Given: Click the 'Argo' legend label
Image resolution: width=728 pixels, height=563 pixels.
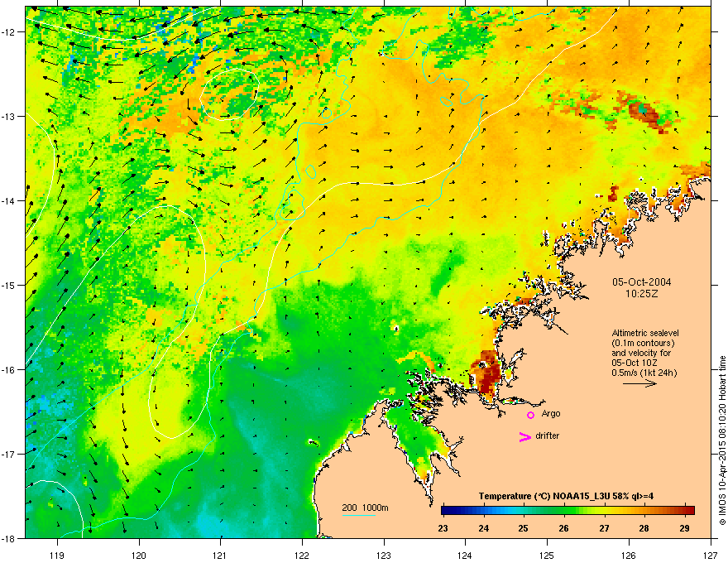Looking at the screenshot, I should click(551, 413).
